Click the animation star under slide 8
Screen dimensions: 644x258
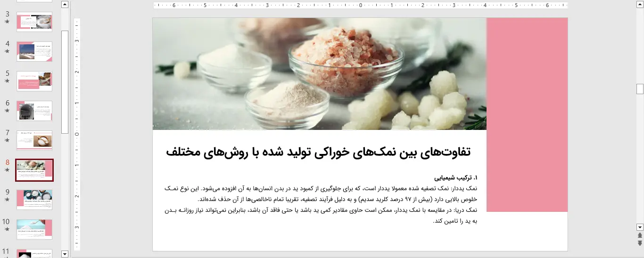coord(7,170)
